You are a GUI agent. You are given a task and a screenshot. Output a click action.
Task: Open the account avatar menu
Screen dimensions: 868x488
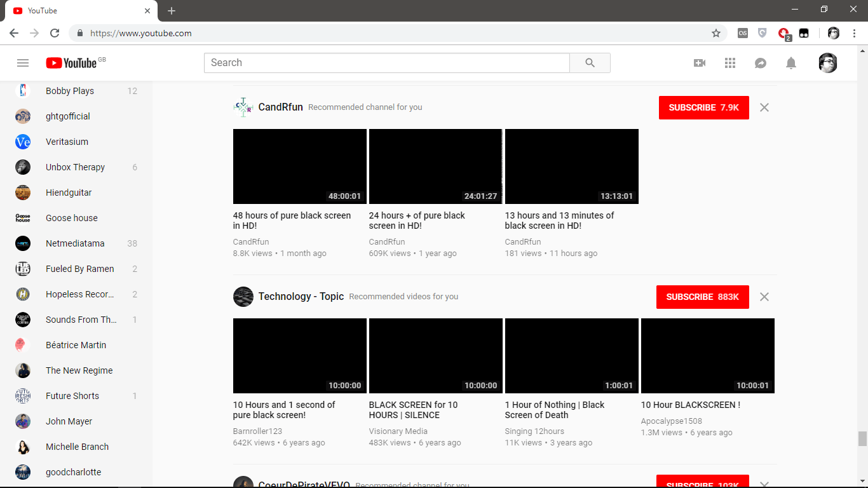(x=827, y=63)
